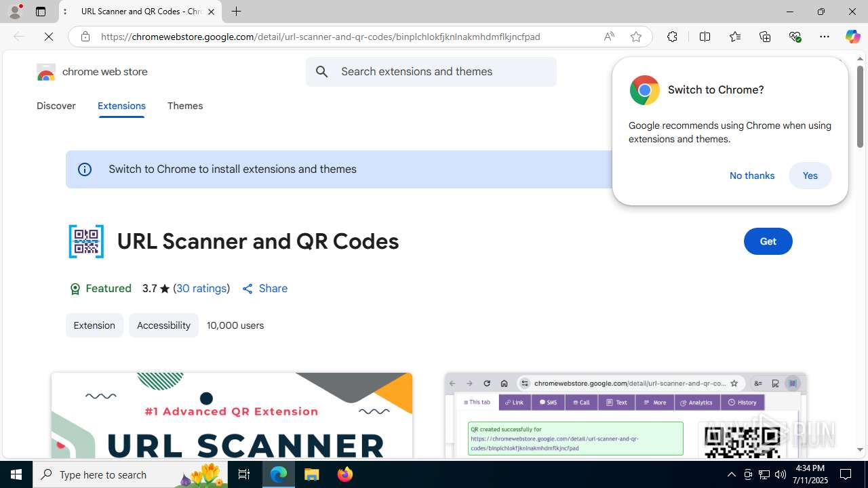
Task: Click the search magnifier icon
Action: click(x=322, y=72)
